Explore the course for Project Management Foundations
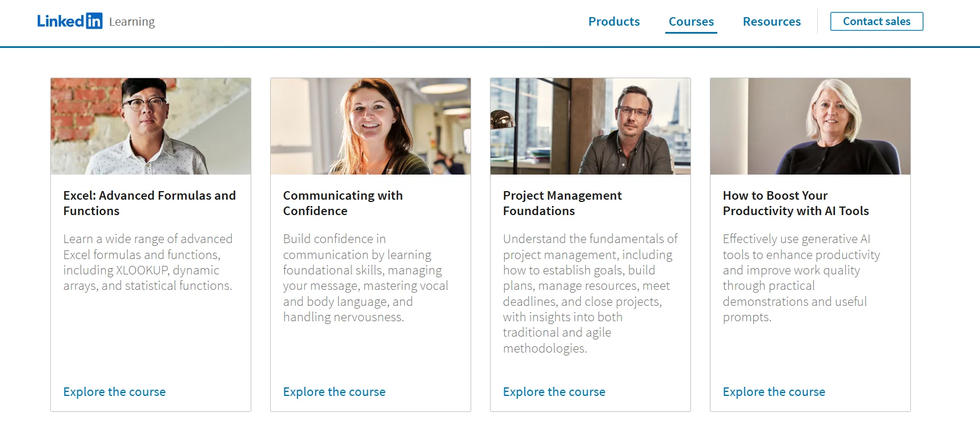This screenshot has width=980, height=441. tap(554, 392)
